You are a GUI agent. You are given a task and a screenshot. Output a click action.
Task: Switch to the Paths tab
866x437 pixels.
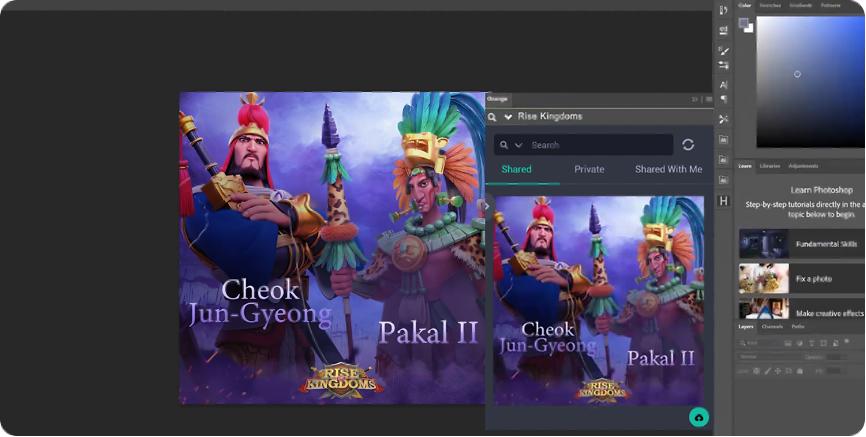[798, 327]
